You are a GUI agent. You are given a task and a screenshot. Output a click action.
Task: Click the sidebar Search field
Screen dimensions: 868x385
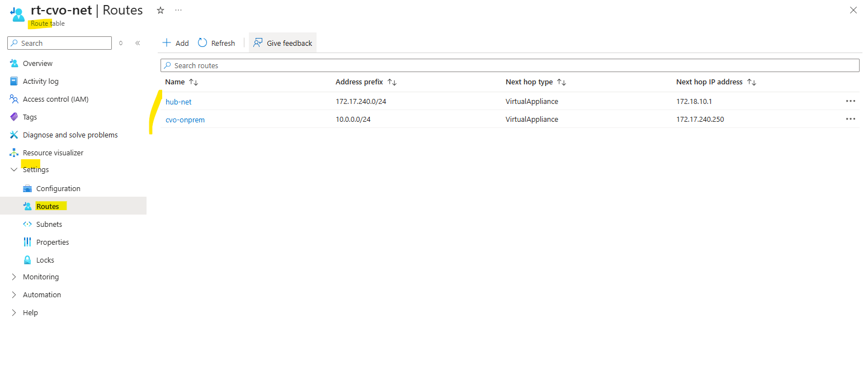pyautogui.click(x=60, y=43)
